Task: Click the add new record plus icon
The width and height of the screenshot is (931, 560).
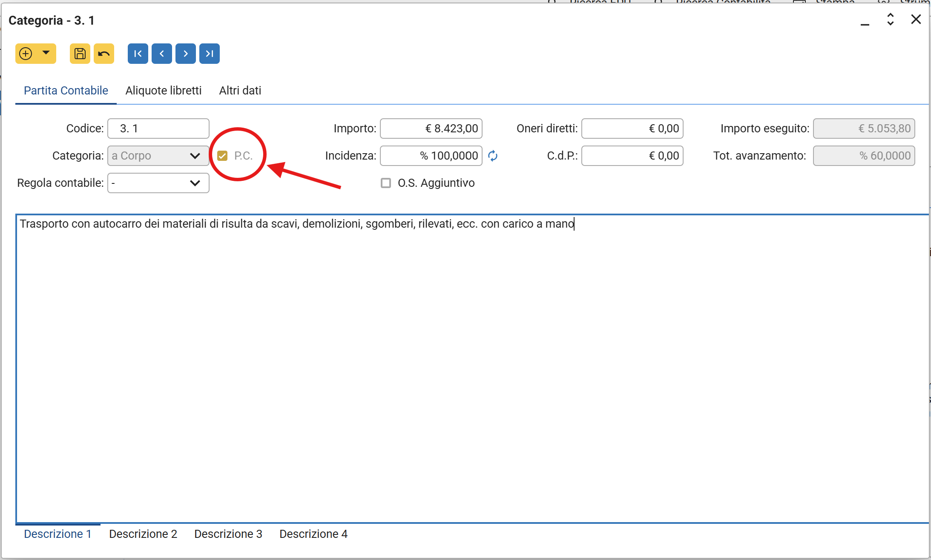Action: tap(26, 54)
